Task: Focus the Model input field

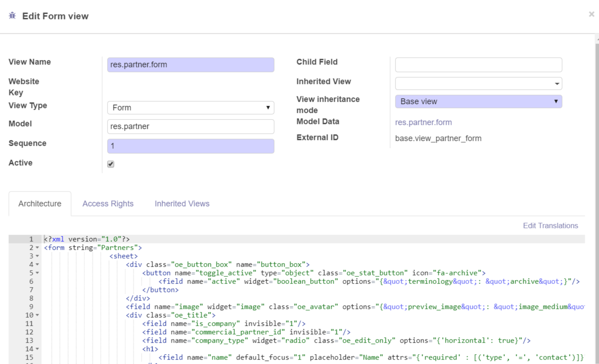Action: pos(190,127)
